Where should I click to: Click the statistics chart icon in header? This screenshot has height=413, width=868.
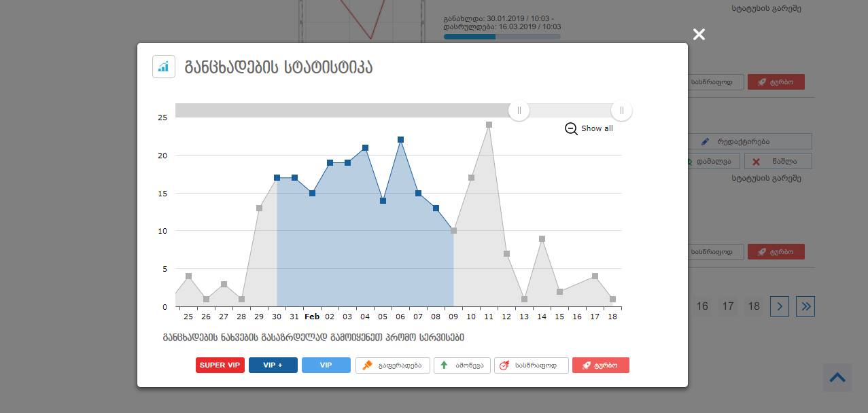pos(164,67)
